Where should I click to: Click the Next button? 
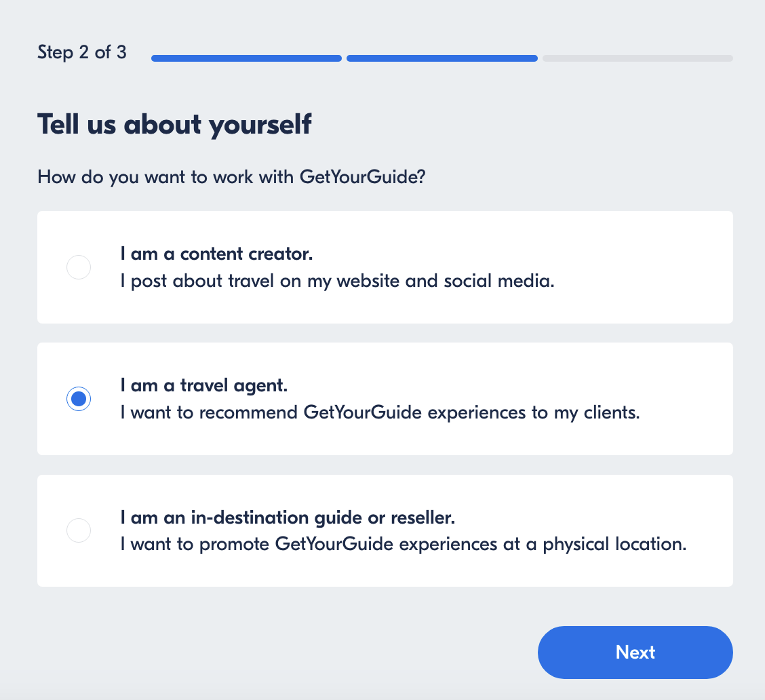(x=635, y=653)
